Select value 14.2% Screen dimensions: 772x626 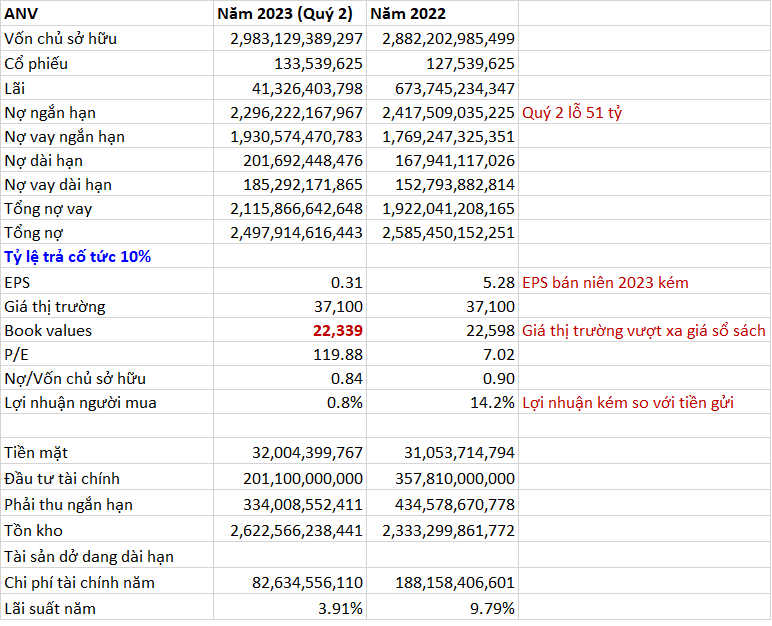(492, 403)
